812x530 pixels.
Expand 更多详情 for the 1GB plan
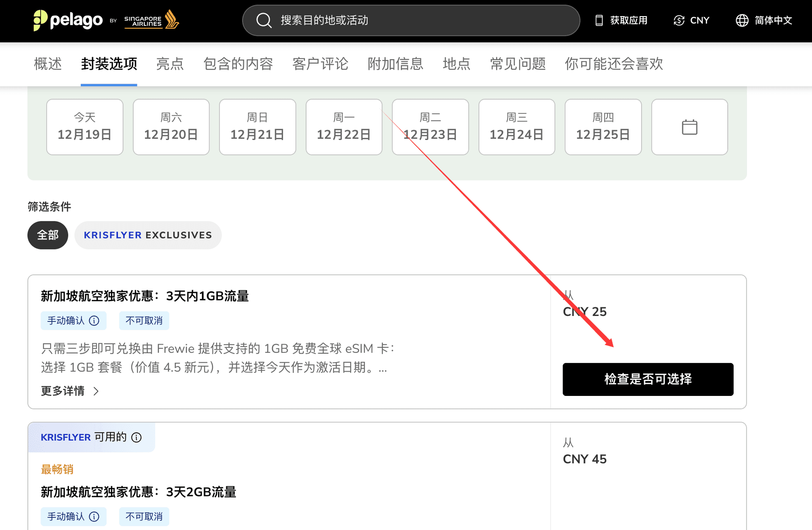pyautogui.click(x=70, y=391)
